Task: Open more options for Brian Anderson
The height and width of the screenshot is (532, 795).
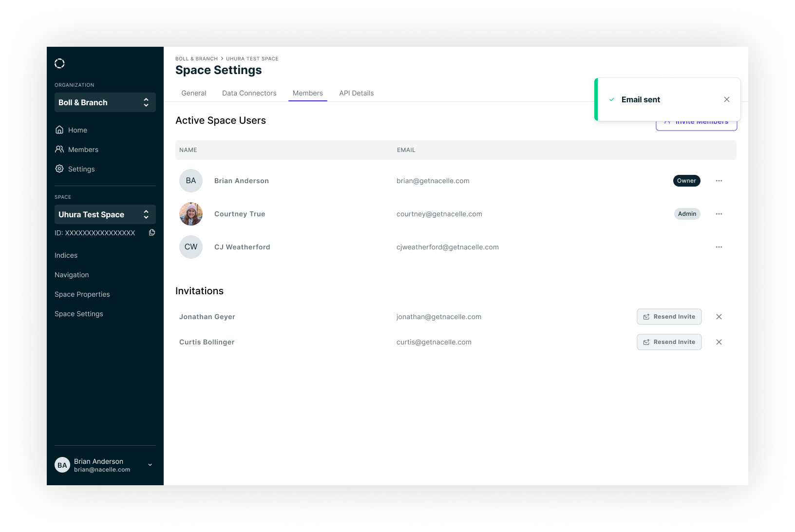Action: [x=719, y=181]
